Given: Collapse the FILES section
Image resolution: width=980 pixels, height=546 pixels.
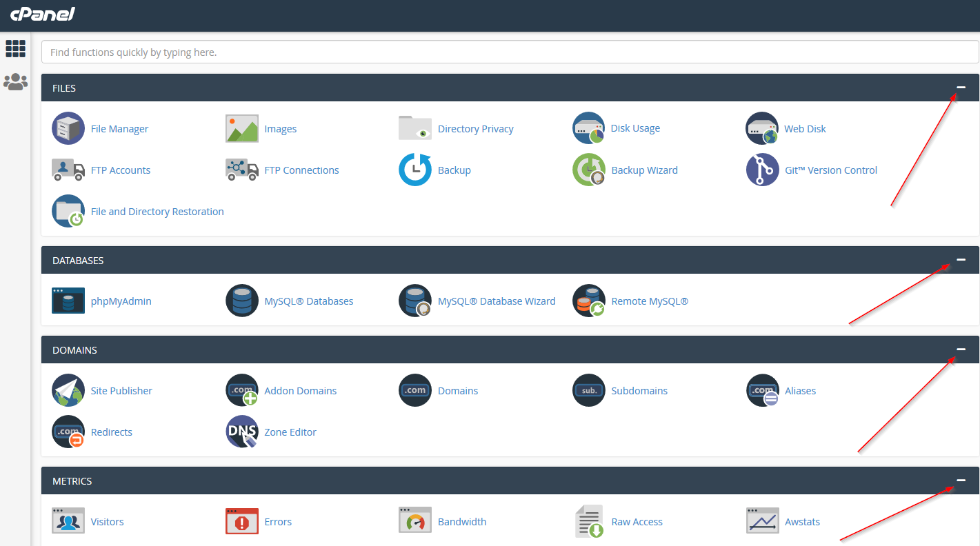Looking at the screenshot, I should 961,88.
